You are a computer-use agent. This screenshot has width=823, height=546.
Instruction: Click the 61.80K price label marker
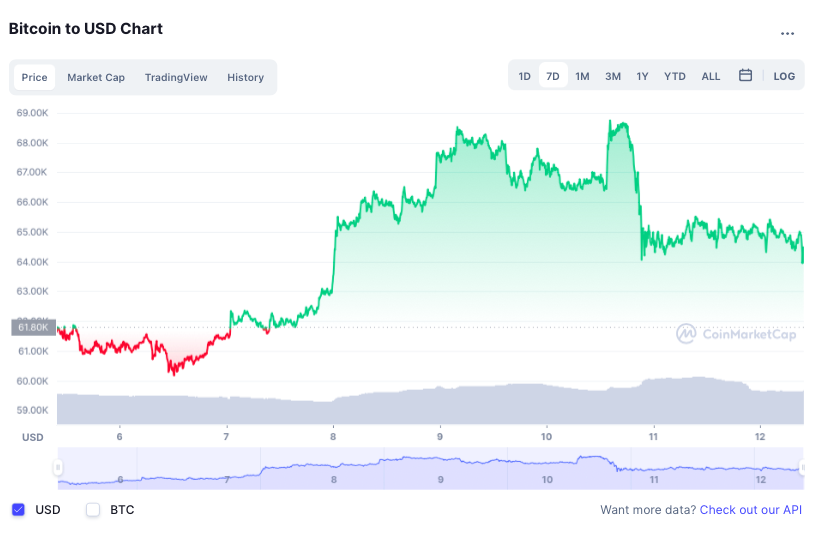(33, 327)
